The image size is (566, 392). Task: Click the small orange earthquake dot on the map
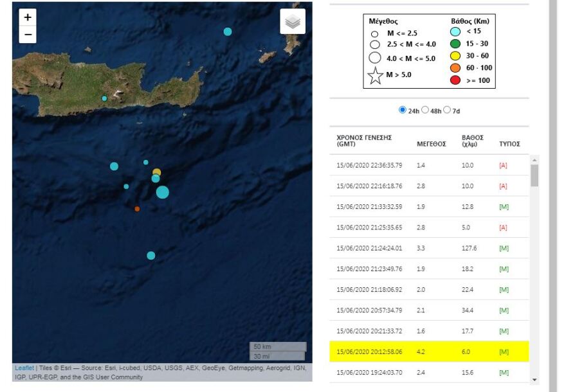coord(137,209)
